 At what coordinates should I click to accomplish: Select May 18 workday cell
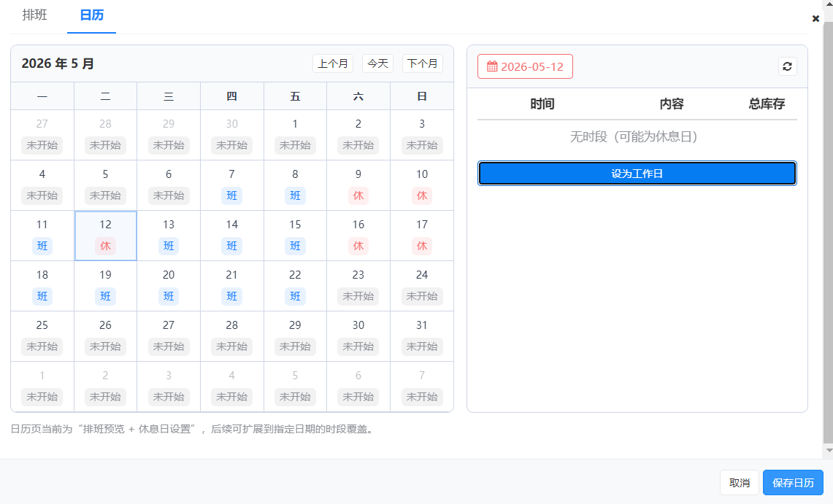click(x=42, y=286)
